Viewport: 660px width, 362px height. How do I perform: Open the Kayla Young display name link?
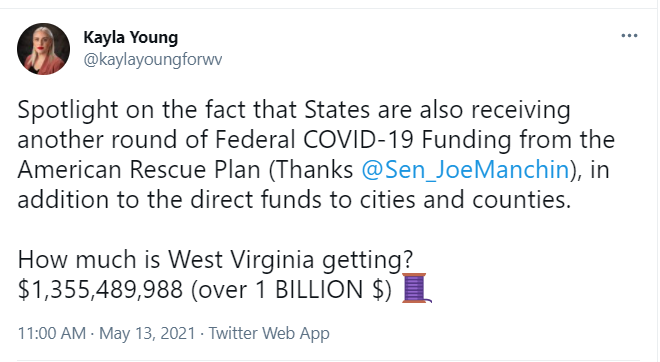pos(130,37)
